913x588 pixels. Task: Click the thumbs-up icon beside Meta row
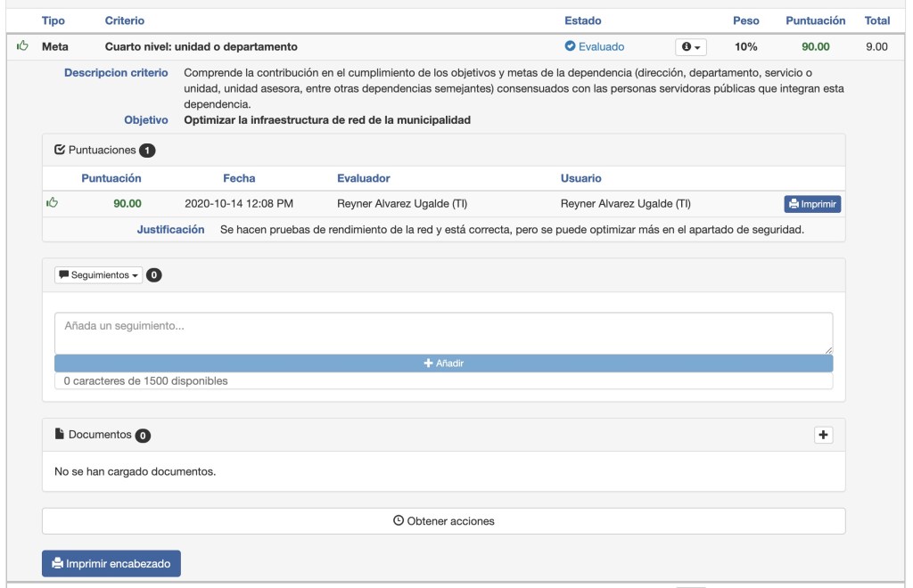pyautogui.click(x=21, y=46)
